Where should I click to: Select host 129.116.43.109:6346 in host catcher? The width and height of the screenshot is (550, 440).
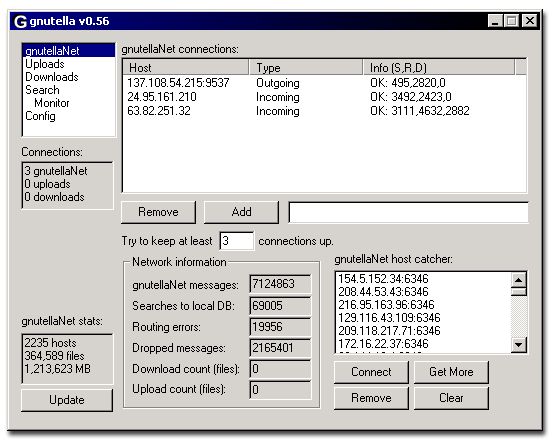[x=389, y=318]
